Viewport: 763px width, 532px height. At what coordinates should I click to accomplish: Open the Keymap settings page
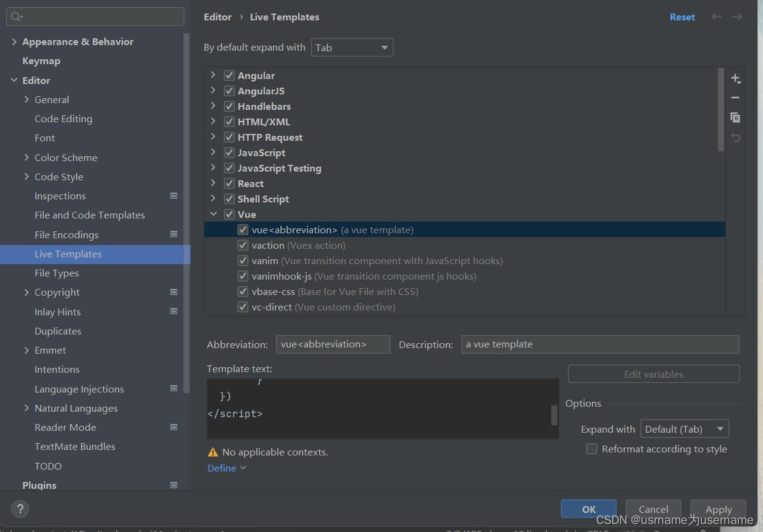tap(41, 60)
